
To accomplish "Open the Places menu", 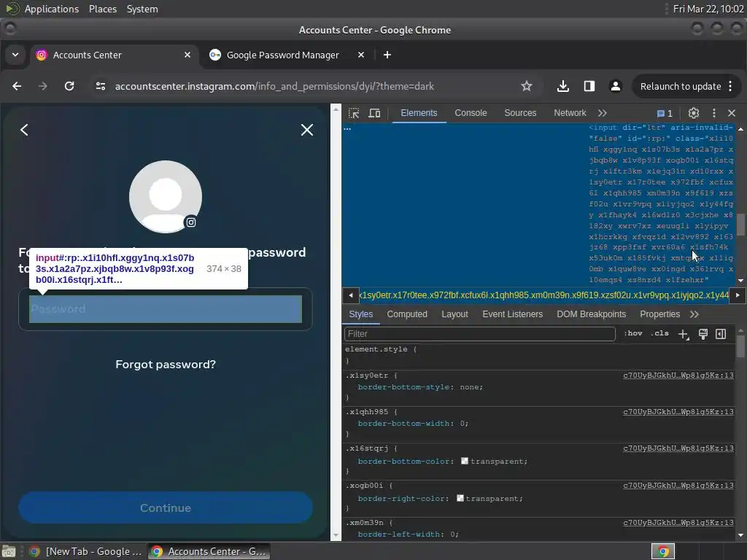I will 102,9.
